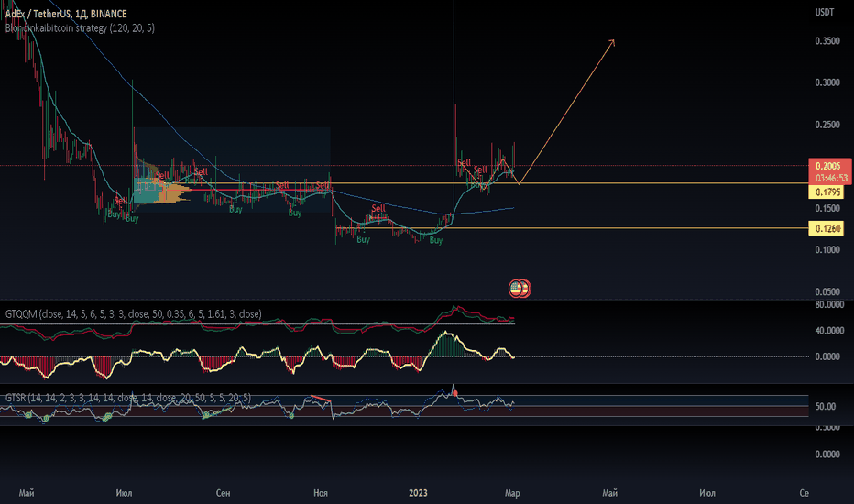Click the red dot marker on GTSR peak

point(455,393)
